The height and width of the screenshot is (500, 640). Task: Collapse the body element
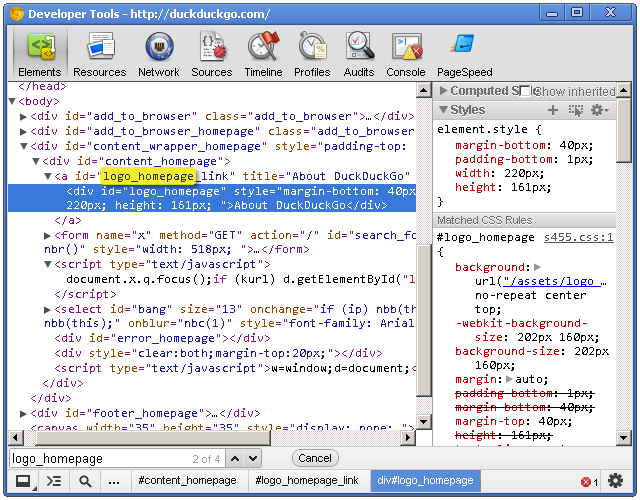[x=12, y=101]
